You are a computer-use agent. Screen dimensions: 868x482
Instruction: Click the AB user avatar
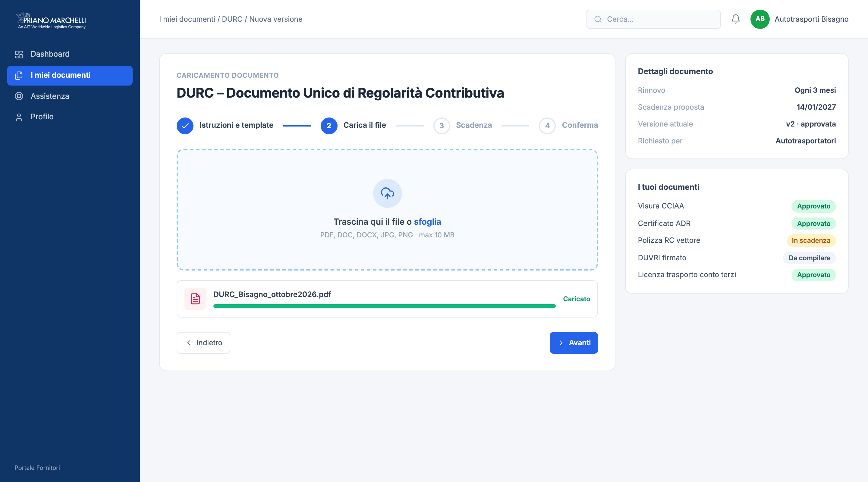tap(759, 19)
